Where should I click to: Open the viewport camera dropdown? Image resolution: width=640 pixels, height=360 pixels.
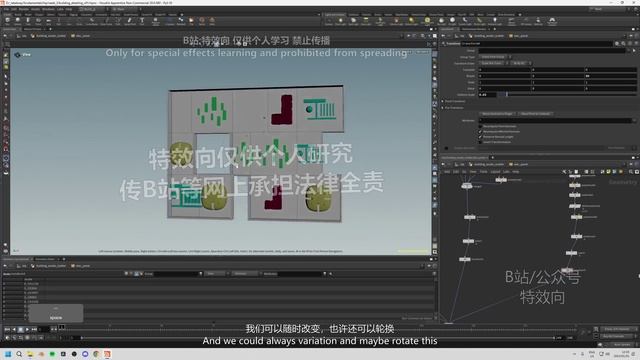tap(422, 52)
